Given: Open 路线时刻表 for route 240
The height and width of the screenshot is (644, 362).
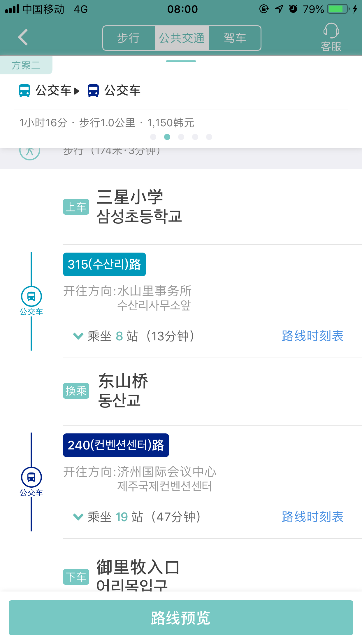Looking at the screenshot, I should coord(312,517).
